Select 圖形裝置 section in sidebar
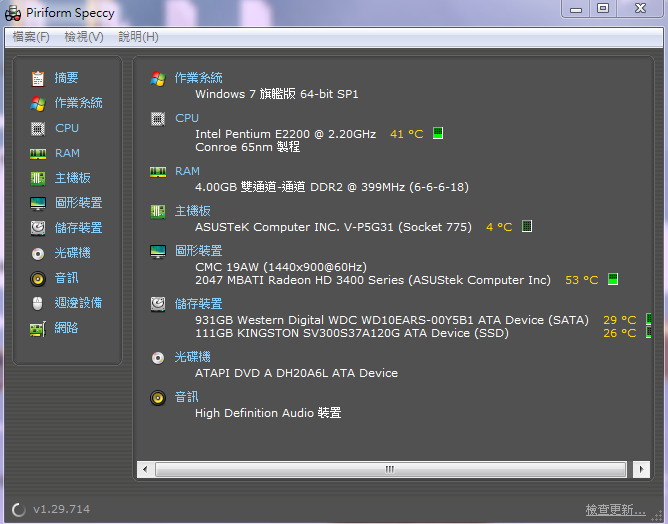The image size is (668, 524). [78, 203]
